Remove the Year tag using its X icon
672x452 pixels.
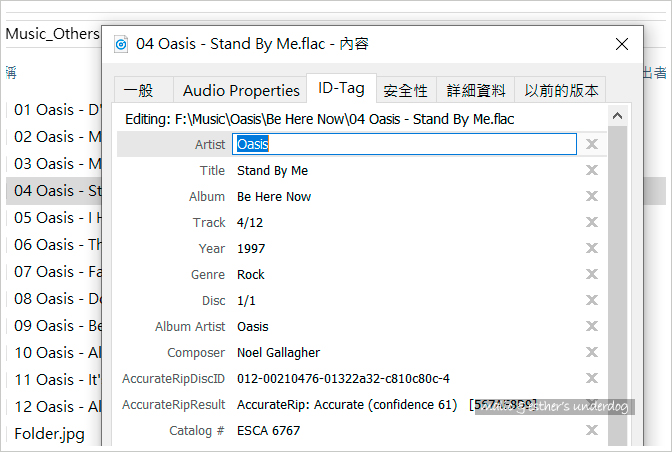pos(592,248)
